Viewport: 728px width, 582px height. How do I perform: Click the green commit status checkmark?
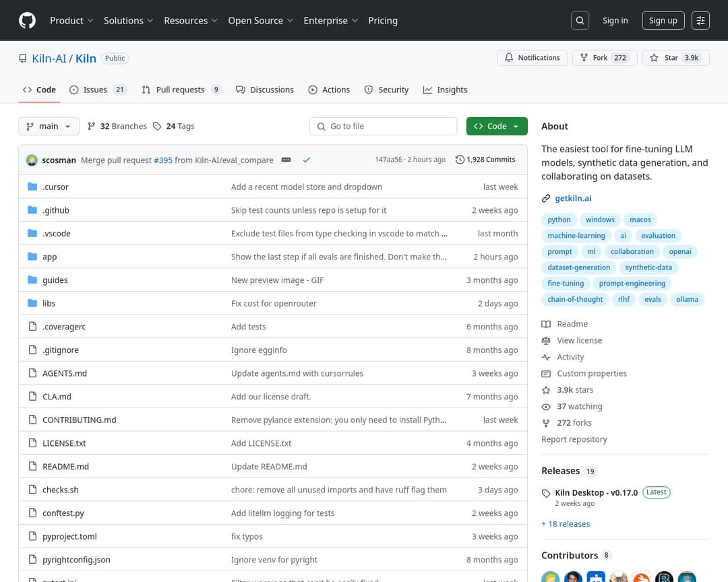pyautogui.click(x=307, y=160)
